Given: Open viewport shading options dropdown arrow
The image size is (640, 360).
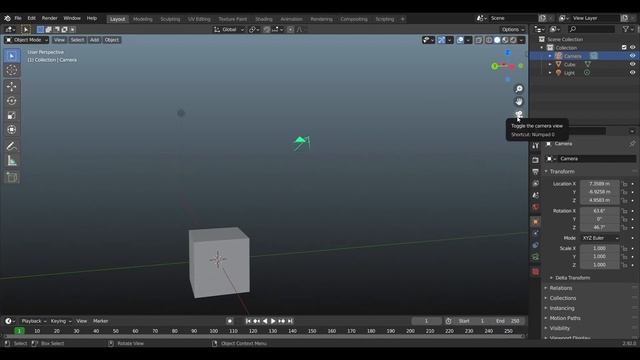Looking at the screenshot, I should [x=521, y=40].
